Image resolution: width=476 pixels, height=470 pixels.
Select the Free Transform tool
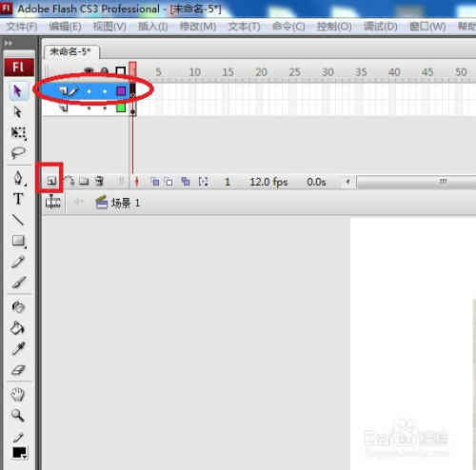tap(18, 132)
